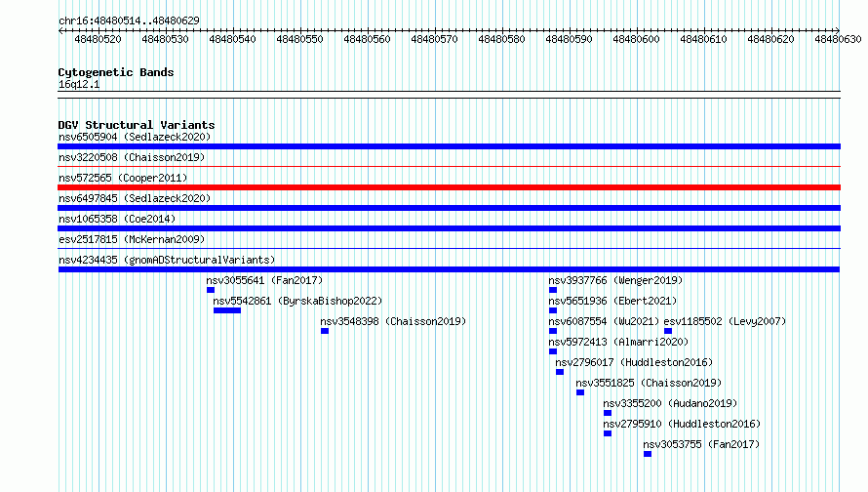Click ruler position 48480550
The width and height of the screenshot is (868, 492).
coord(299,39)
